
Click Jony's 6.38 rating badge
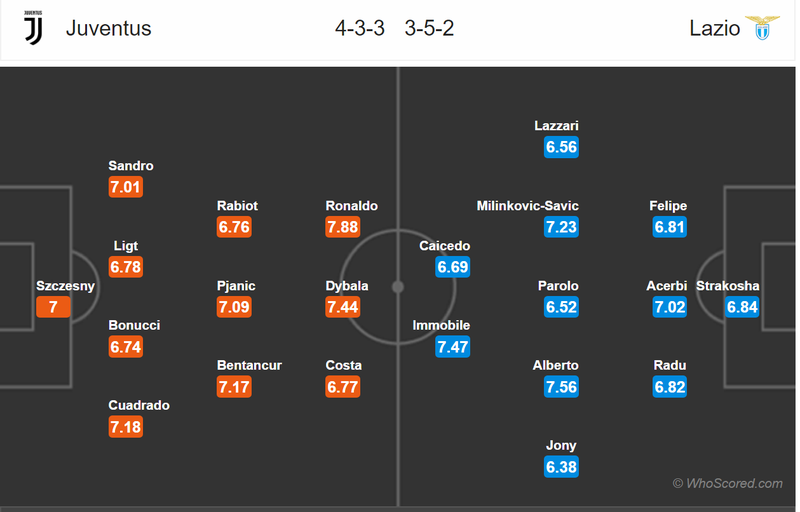coord(561,467)
